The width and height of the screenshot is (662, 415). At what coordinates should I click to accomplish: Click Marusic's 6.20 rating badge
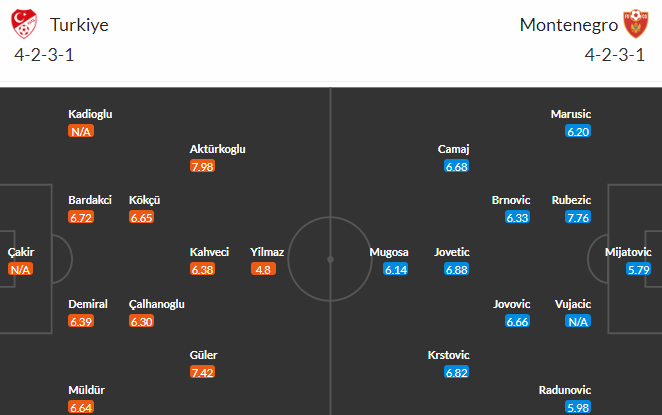coord(578,132)
